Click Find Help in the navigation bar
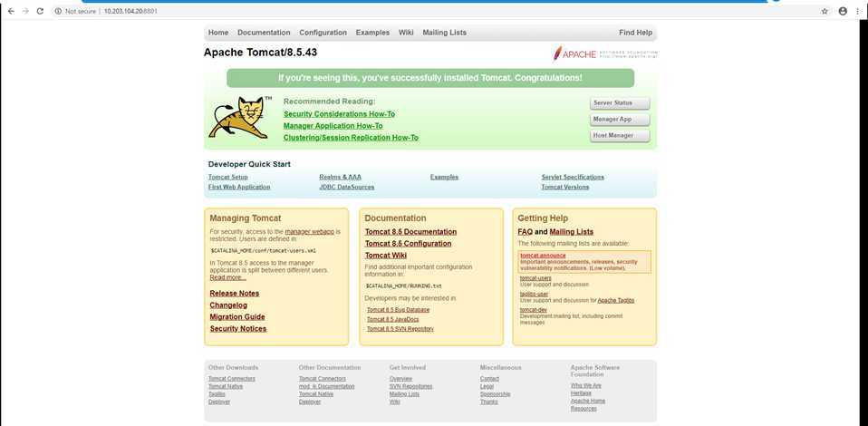 pyautogui.click(x=635, y=33)
